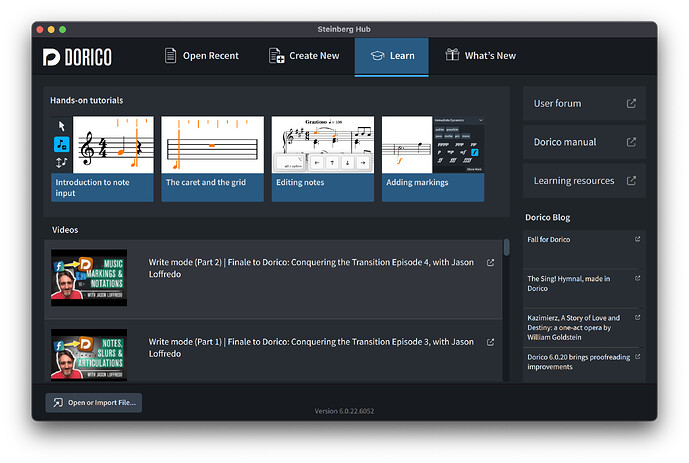Click the Episode 4 video thumbnail
The height and width of the screenshot is (463, 689).
point(89,278)
